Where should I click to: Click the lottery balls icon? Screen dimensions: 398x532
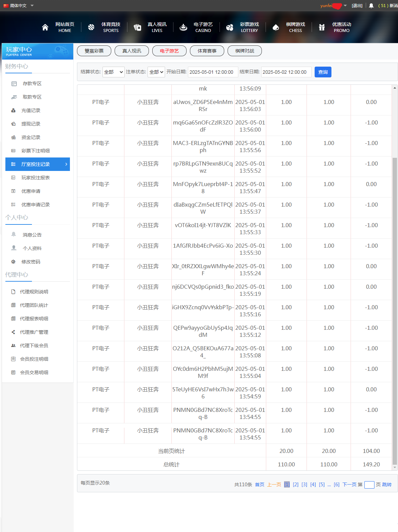[x=230, y=27]
